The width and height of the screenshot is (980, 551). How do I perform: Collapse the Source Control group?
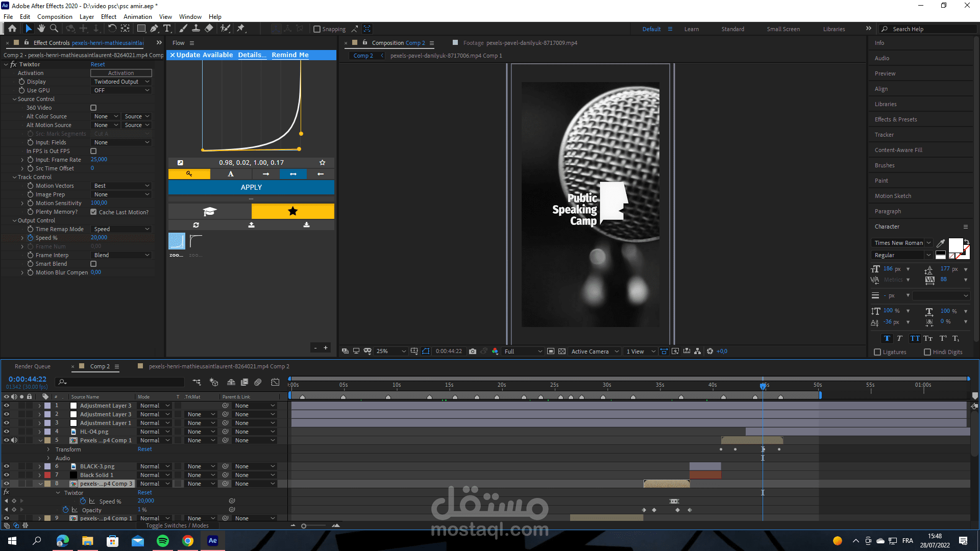coord(14,99)
